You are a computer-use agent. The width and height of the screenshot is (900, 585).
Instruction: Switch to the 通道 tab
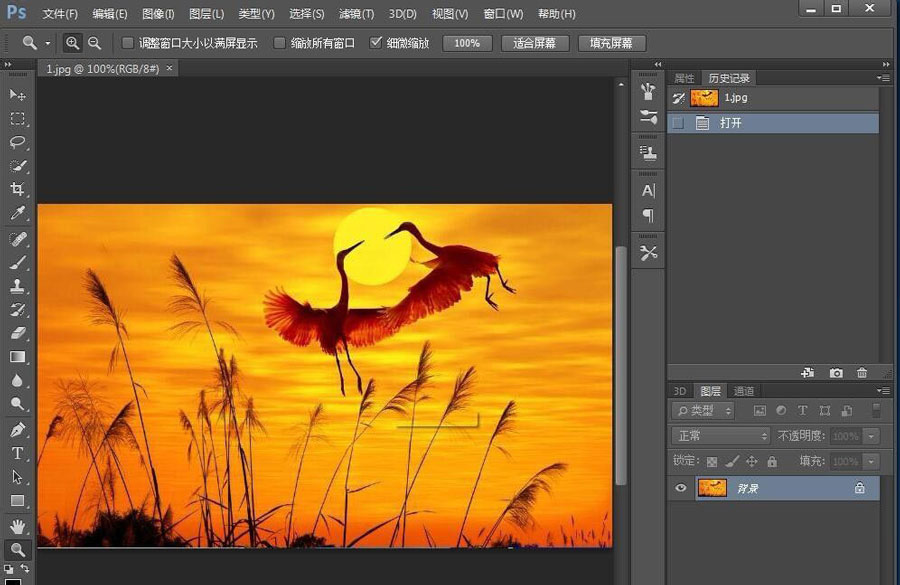point(745,390)
